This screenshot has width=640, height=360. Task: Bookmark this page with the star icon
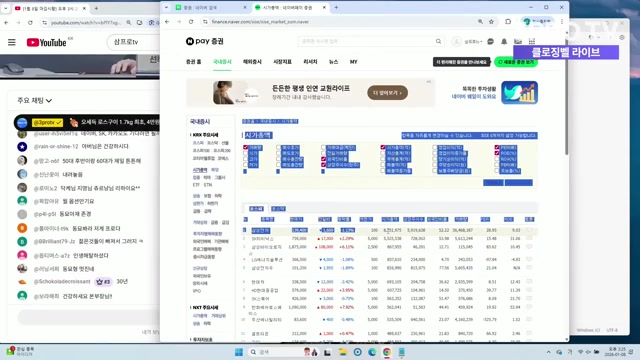492,22
